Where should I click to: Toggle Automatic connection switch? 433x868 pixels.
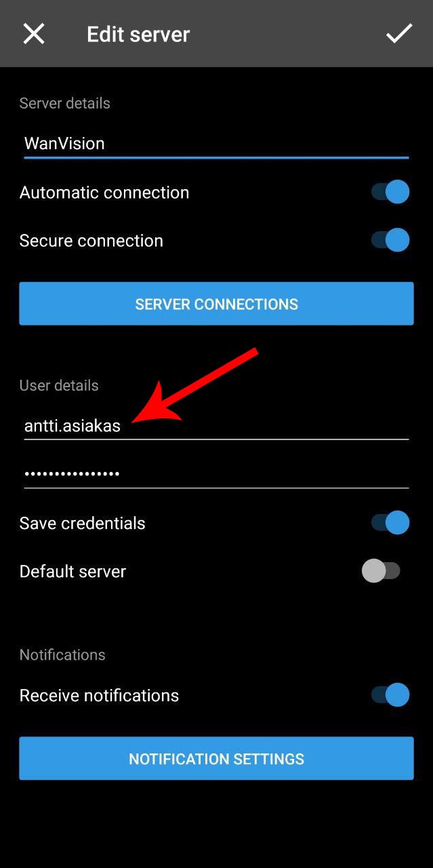tap(390, 192)
